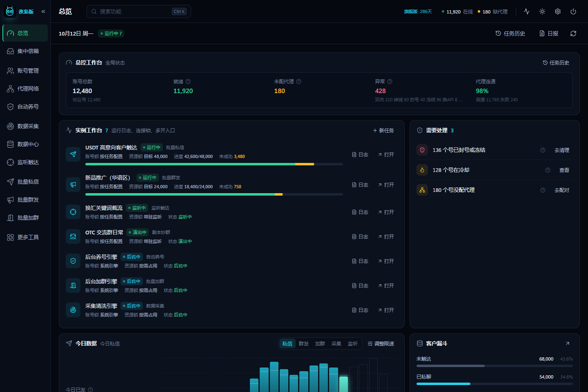Click the USDT 高意向客户触达 progress bar
Image resolution: width=588 pixels, height=392 pixels.
coord(214,164)
